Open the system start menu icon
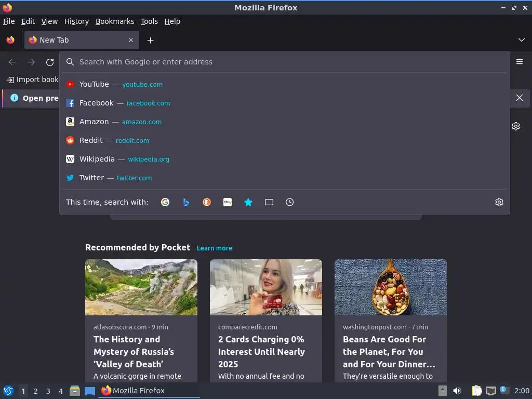The image size is (532, 399). [8, 391]
